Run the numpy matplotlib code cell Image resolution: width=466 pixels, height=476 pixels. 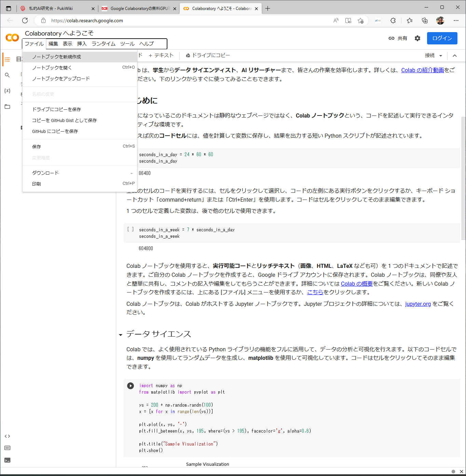pos(131,386)
